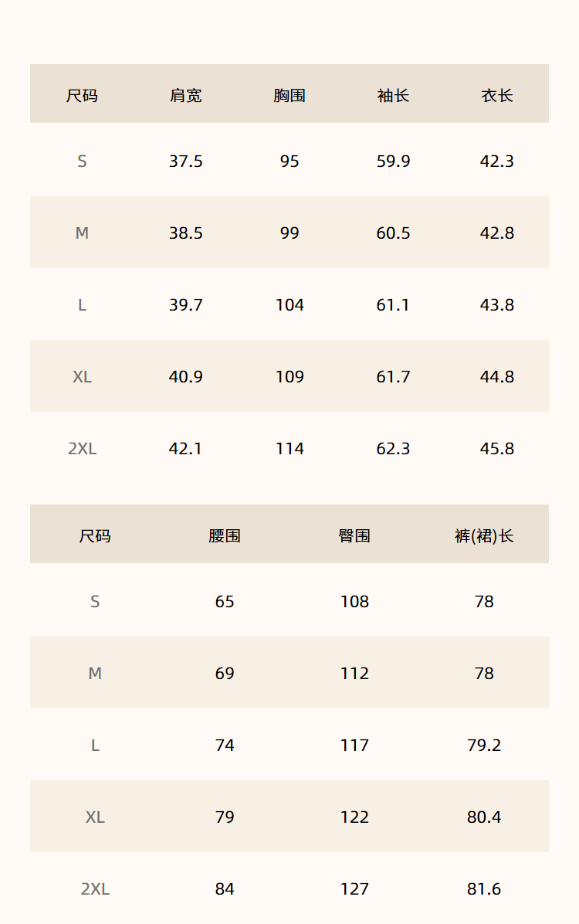Click the hip value 127
Screen dimensions: 579x924
coord(354,889)
